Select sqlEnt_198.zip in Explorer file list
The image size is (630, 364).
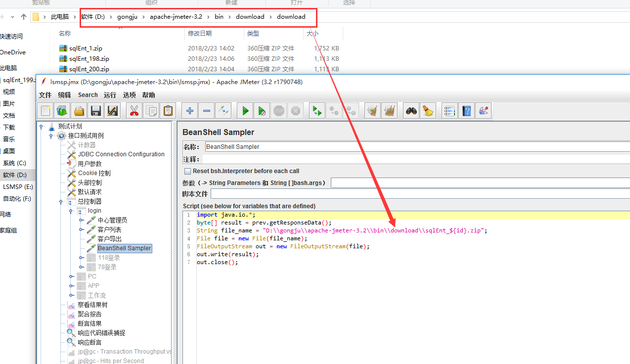coord(89,59)
